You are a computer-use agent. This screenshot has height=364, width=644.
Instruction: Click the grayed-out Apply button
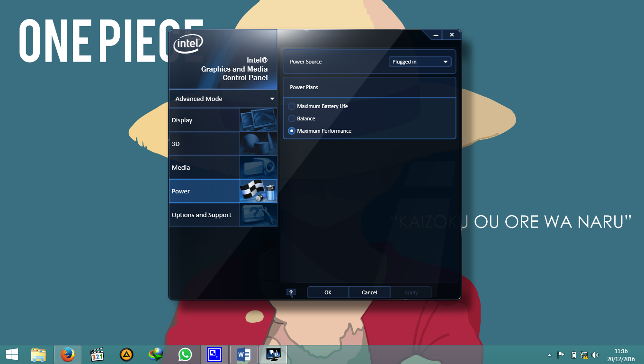(411, 292)
